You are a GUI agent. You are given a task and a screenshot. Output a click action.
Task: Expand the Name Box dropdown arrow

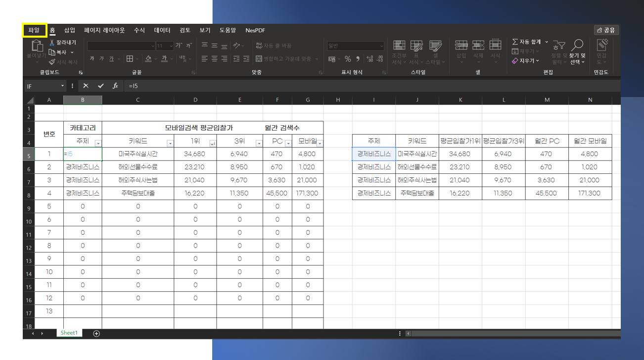point(62,86)
